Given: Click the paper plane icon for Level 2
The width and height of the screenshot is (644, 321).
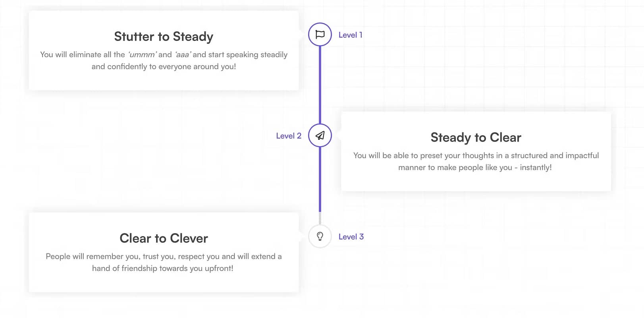Looking at the screenshot, I should (x=320, y=135).
